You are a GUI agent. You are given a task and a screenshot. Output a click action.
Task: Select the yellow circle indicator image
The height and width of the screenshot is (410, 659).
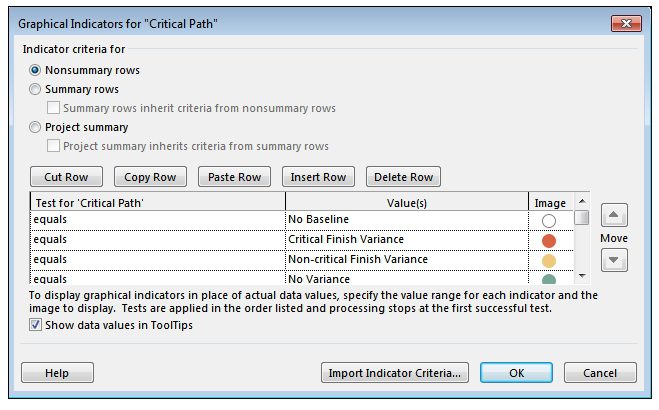point(548,261)
